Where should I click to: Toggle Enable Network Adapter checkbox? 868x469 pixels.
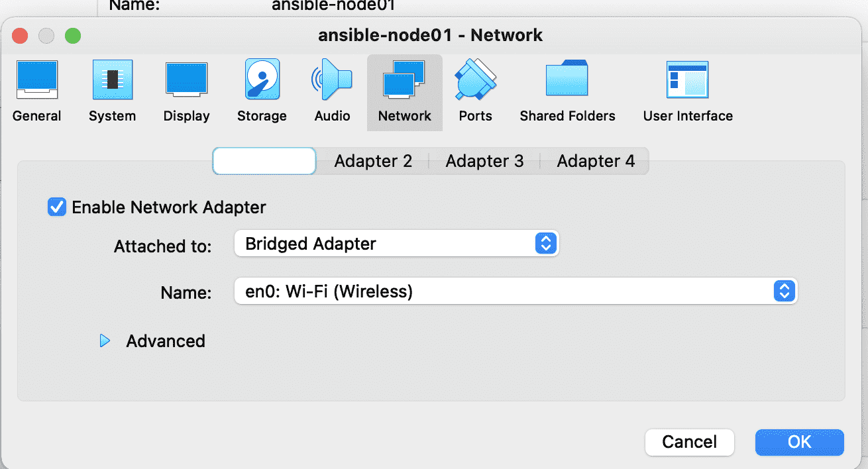[57, 207]
